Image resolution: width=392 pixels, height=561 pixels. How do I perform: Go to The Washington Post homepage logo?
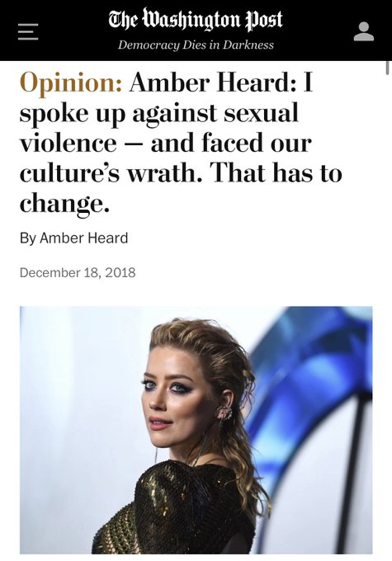196,19
